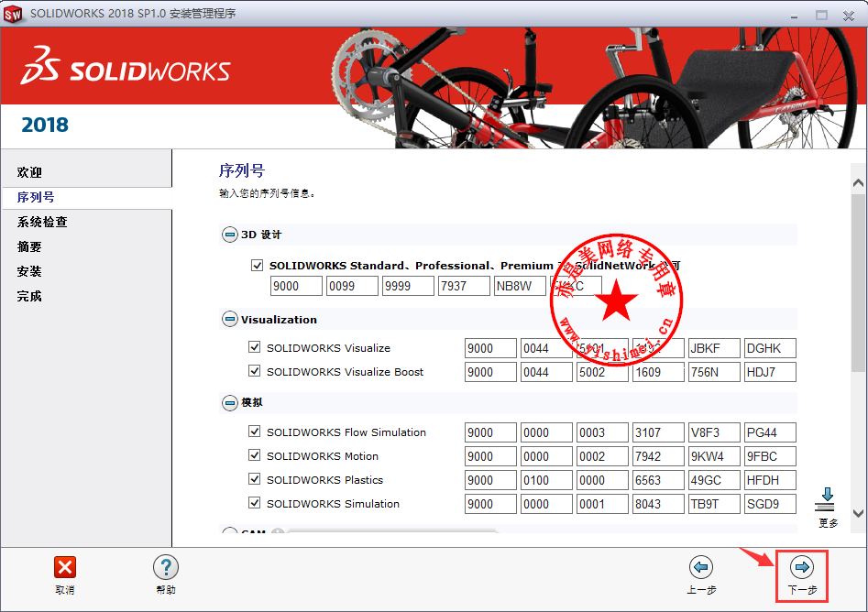Click the 取消 button label
Viewport: 868px width, 612px height.
coord(65,590)
